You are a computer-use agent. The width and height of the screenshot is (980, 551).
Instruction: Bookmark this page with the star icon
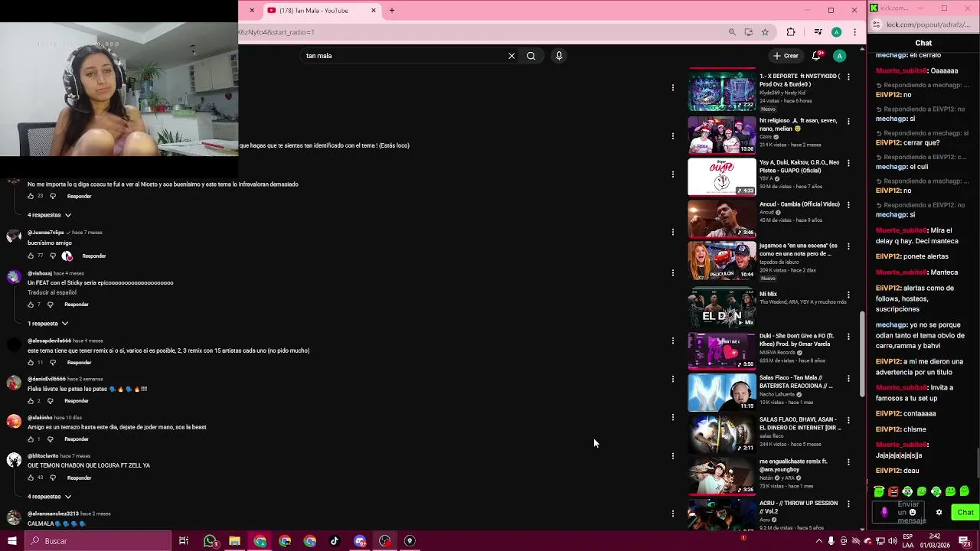765,32
